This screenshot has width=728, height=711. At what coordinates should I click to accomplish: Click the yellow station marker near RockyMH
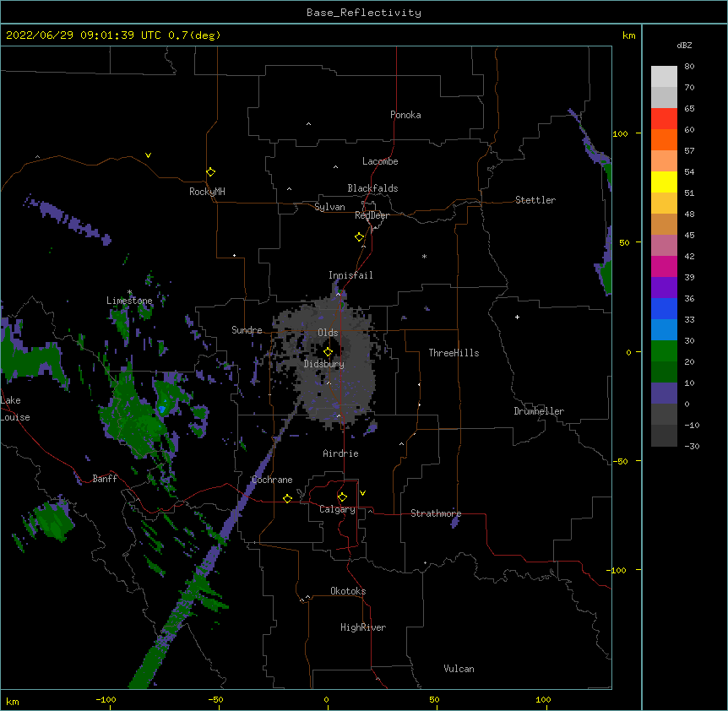point(211,172)
